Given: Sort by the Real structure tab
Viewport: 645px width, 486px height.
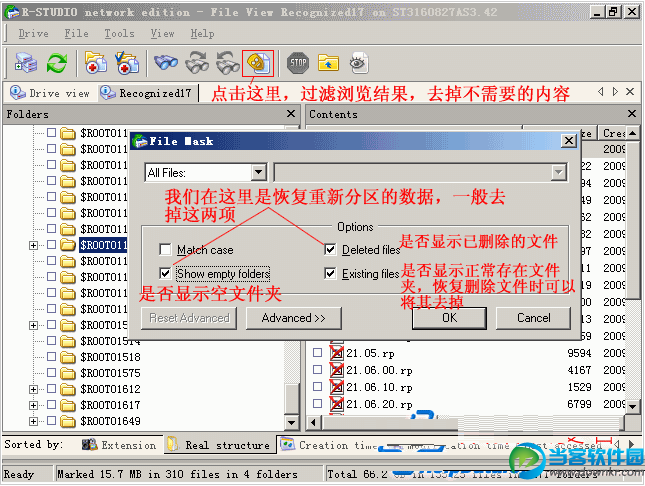Looking at the screenshot, I should click(220, 445).
